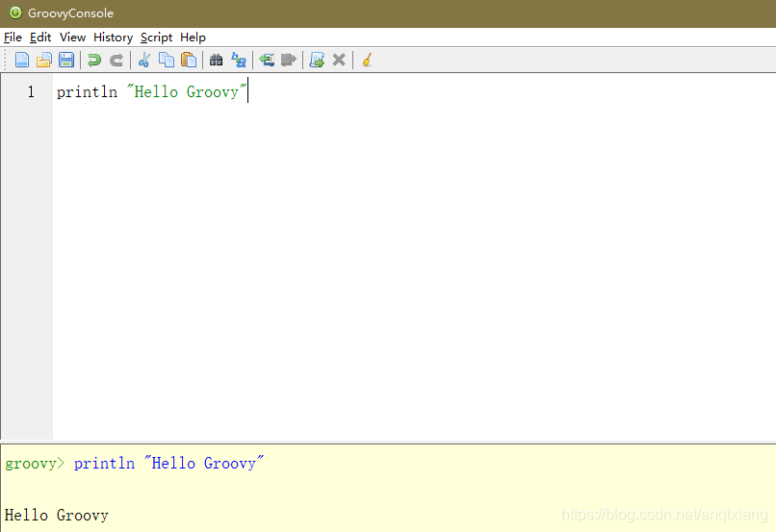This screenshot has width=776, height=532.
Task: Click the Copy toolbar icon
Action: click(167, 60)
